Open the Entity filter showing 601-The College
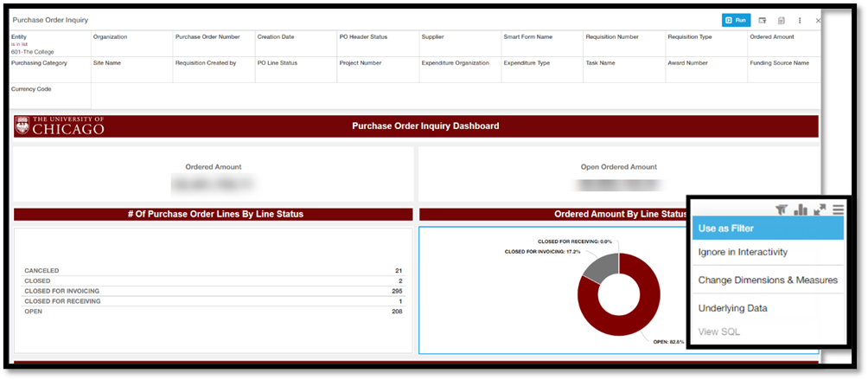 click(50, 44)
